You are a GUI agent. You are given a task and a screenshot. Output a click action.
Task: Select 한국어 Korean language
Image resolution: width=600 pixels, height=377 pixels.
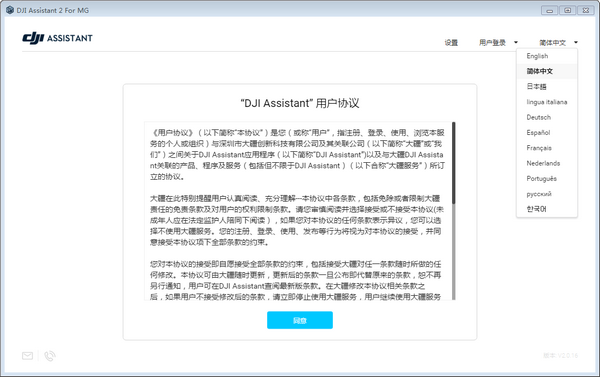point(547,209)
